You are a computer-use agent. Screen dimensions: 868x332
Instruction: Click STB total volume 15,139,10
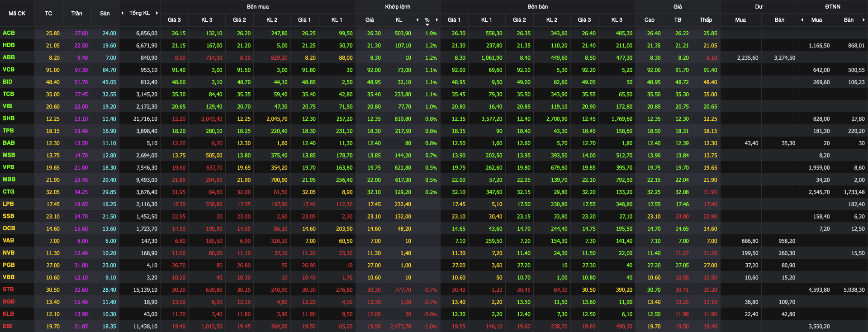146,290
